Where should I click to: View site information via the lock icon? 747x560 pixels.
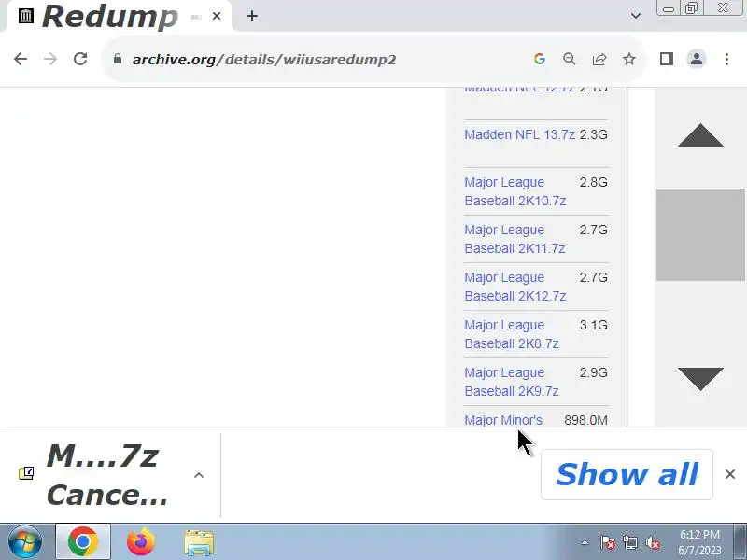(x=118, y=59)
